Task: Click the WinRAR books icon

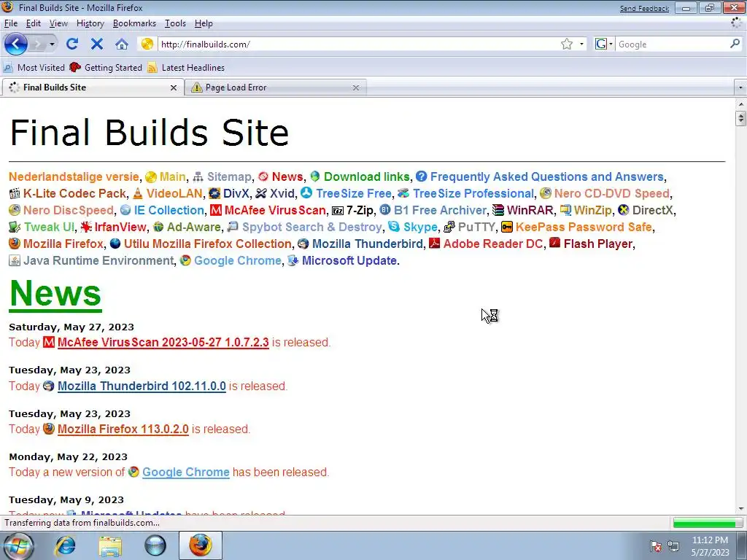Action: (x=498, y=210)
